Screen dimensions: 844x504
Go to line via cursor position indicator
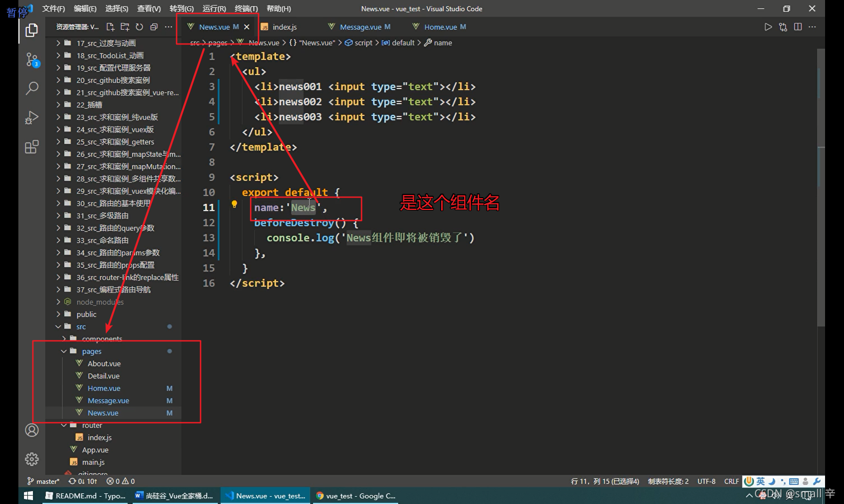pos(604,481)
